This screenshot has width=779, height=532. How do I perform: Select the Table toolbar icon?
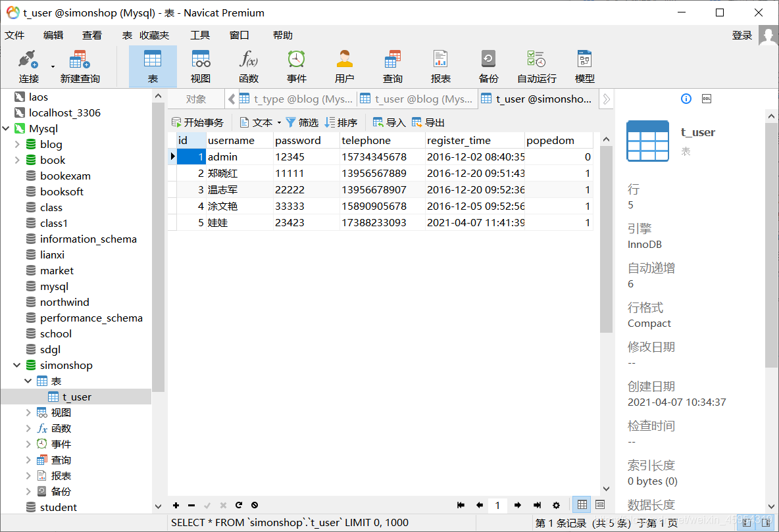click(153, 66)
